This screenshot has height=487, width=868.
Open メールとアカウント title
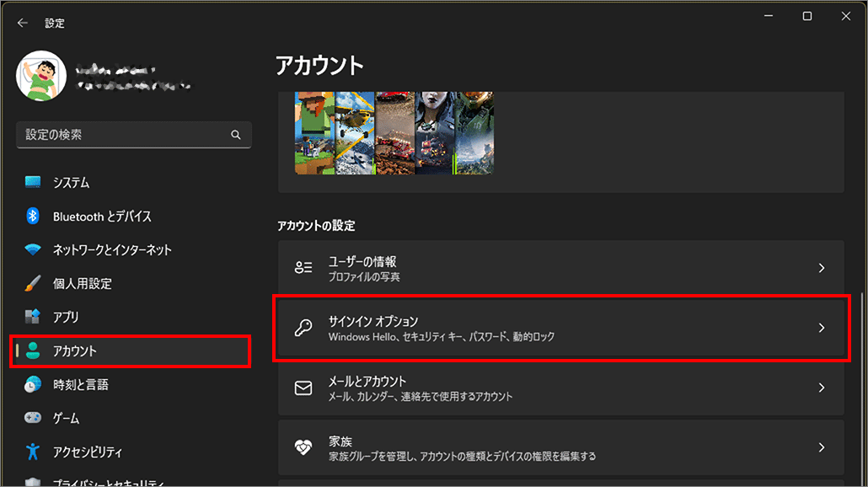click(x=367, y=382)
